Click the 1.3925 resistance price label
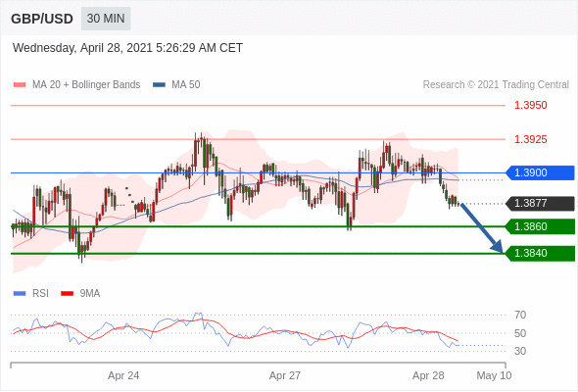Screen dimensions: 578x392 (x=530, y=139)
